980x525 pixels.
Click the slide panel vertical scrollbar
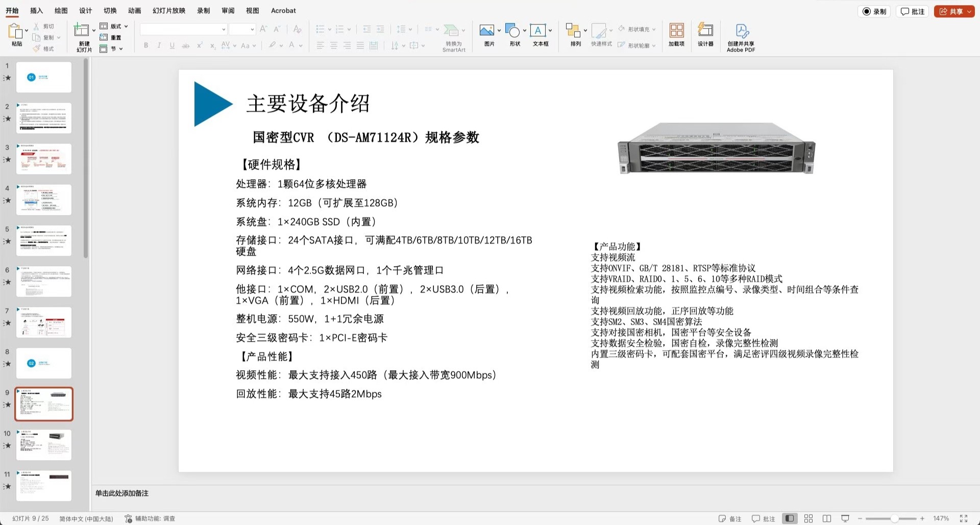86,158
